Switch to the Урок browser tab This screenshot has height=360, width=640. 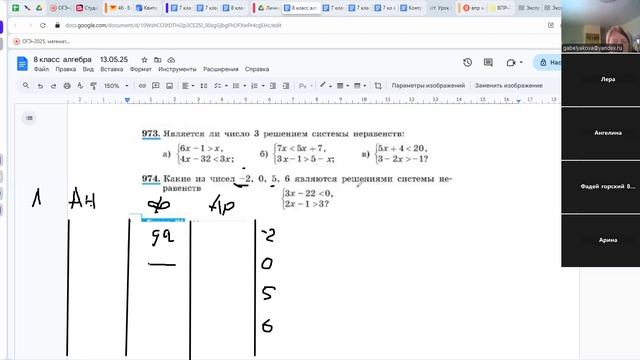point(440,8)
